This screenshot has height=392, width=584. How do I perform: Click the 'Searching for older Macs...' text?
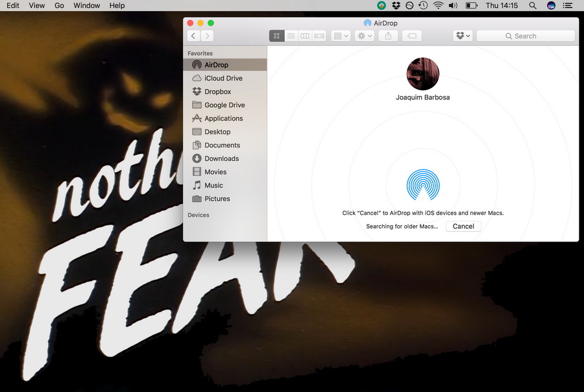(x=402, y=227)
